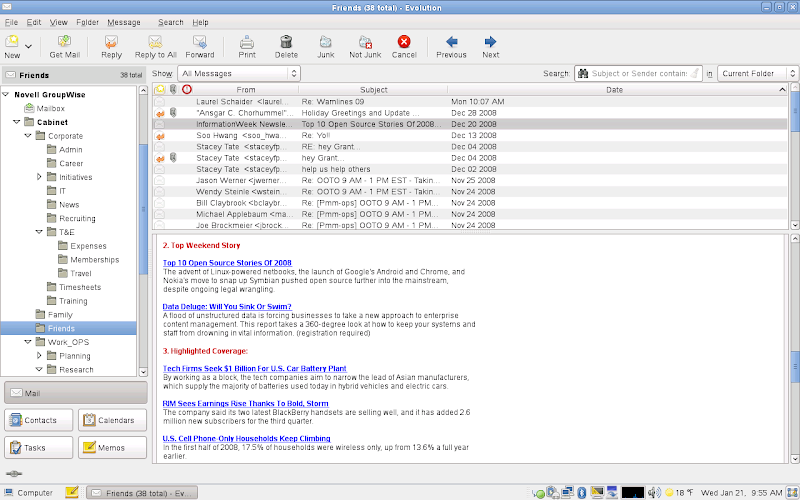
Task: Click the Reply toolbar icon
Action: 111,41
